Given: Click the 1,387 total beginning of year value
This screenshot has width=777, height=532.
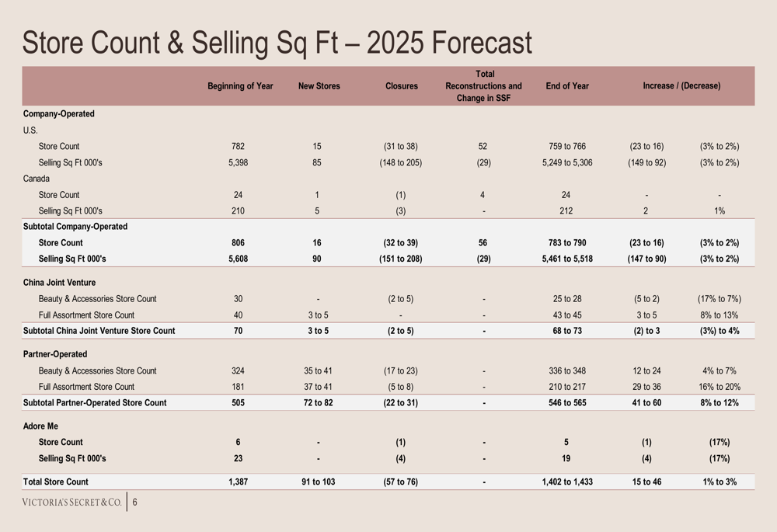Looking at the screenshot, I should click(x=239, y=482).
